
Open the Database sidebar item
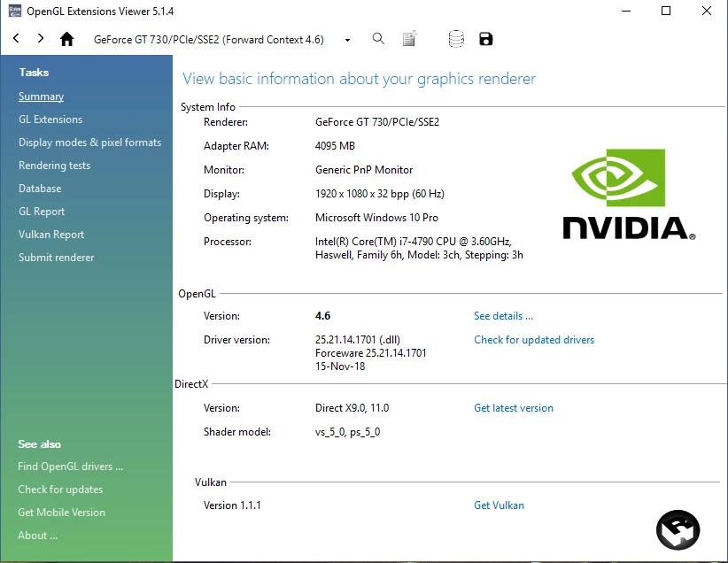pos(40,189)
